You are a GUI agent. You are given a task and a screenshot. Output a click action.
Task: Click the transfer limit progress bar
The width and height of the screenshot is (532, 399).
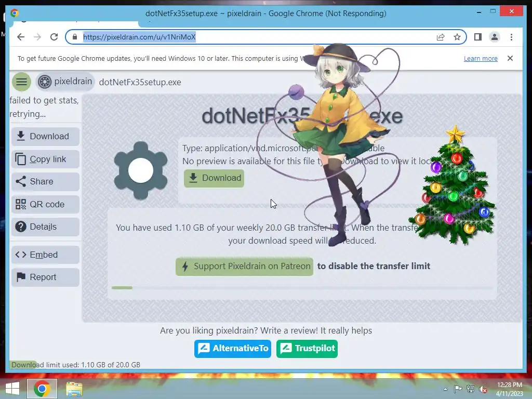(302, 288)
